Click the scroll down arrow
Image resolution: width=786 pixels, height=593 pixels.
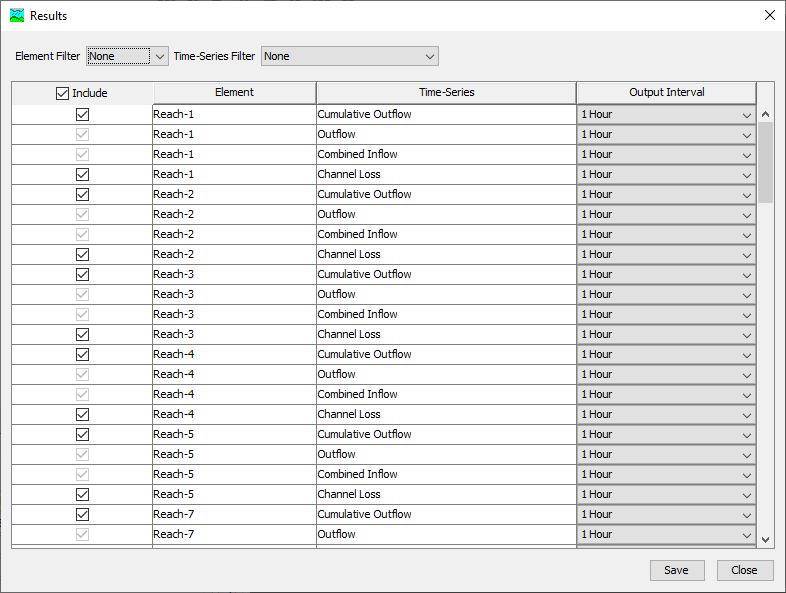click(765, 539)
